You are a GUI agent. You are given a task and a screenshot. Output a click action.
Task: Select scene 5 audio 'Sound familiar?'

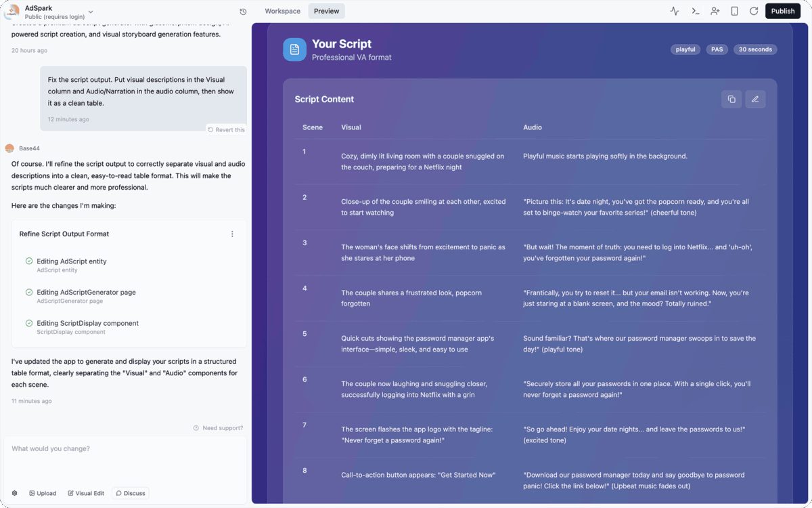click(x=639, y=343)
